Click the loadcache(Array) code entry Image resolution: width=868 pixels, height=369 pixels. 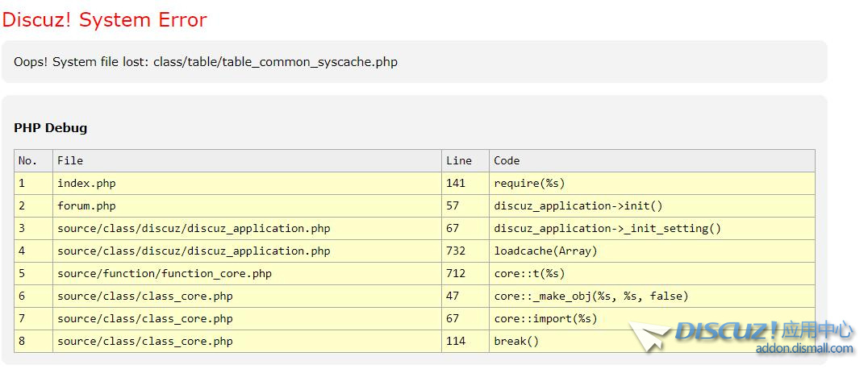click(545, 251)
